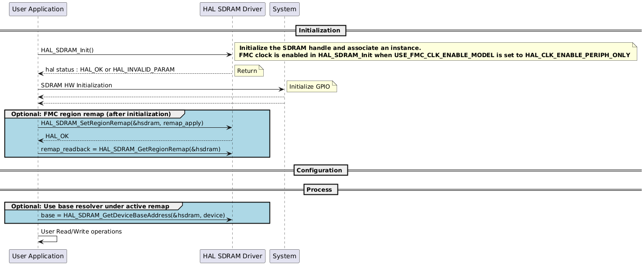Viewport: 644px width, 265px height.
Task: Click the top System participant box
Action: point(284,9)
